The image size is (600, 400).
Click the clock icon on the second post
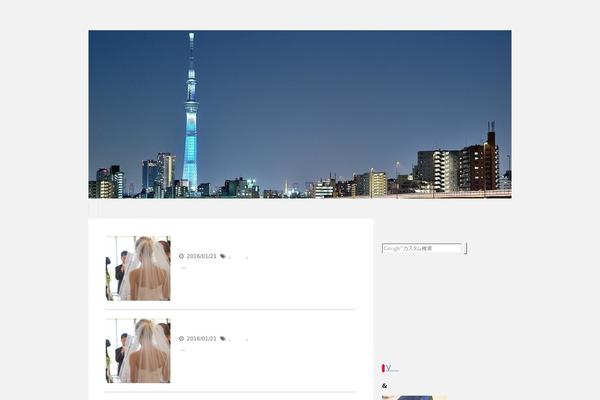pos(181,338)
